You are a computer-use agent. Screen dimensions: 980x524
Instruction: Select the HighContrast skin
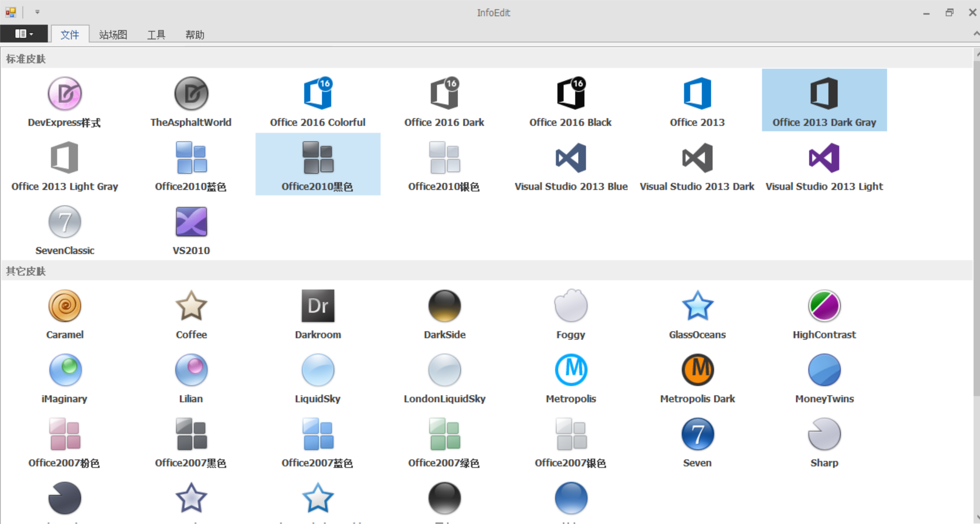tap(824, 313)
